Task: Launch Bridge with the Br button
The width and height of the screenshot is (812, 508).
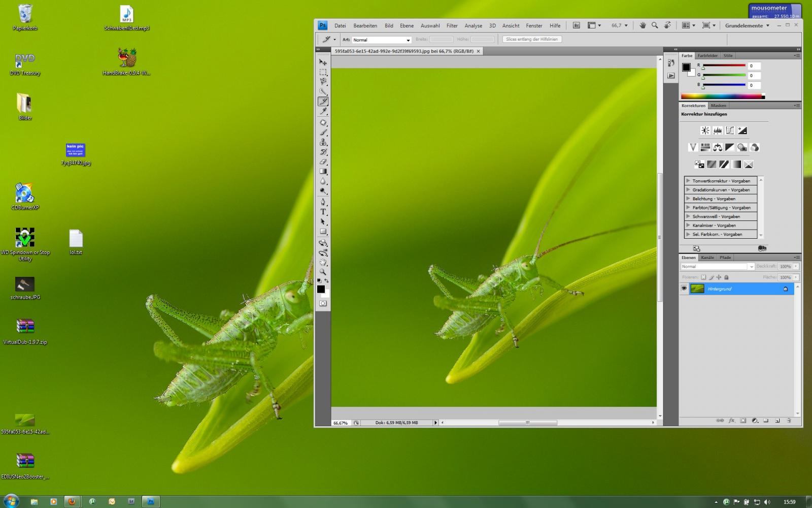Action: click(577, 25)
